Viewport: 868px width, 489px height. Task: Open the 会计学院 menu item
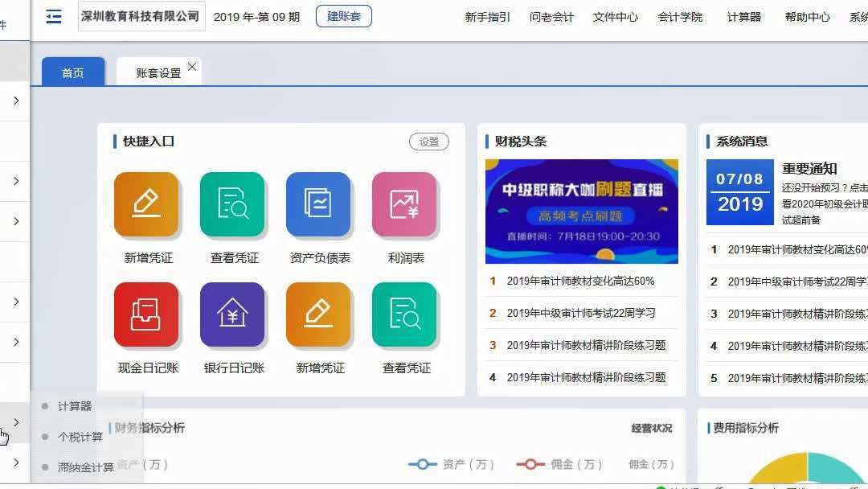point(679,16)
